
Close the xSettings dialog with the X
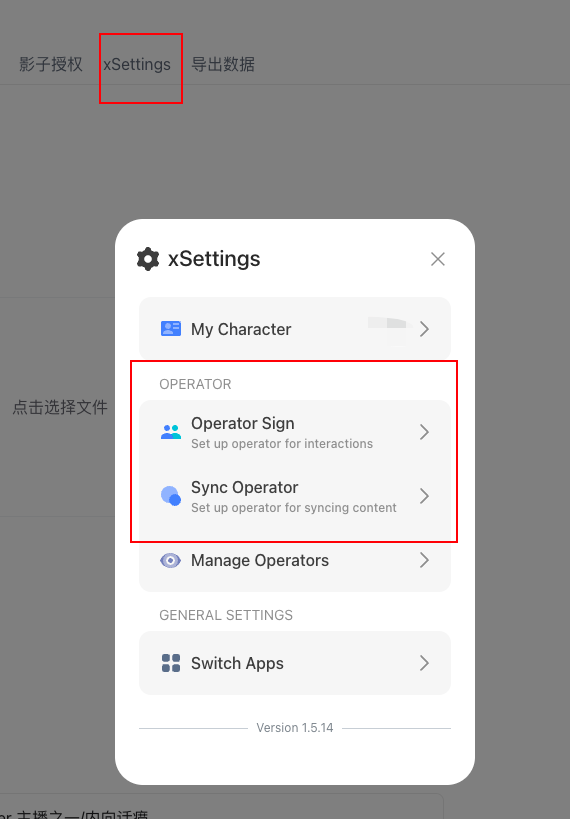pyautogui.click(x=438, y=259)
